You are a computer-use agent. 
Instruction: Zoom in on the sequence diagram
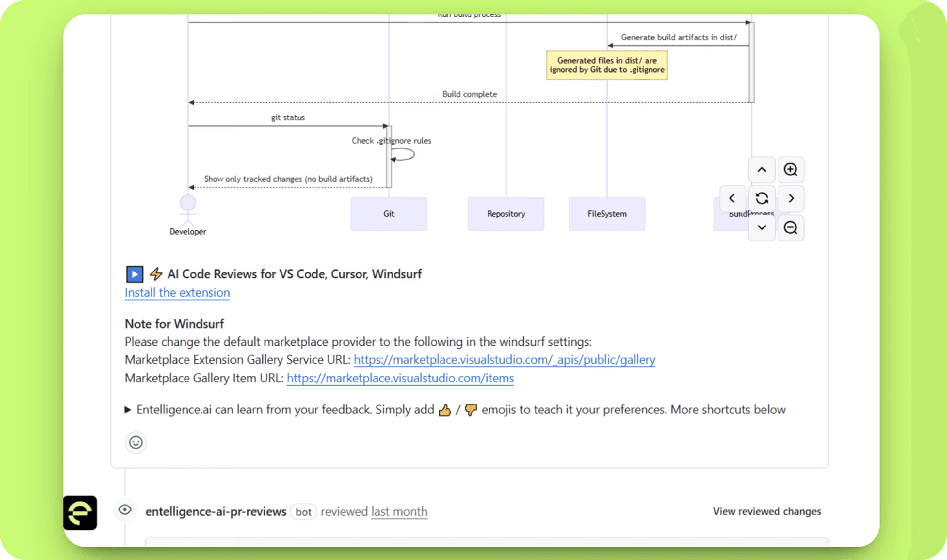(790, 170)
